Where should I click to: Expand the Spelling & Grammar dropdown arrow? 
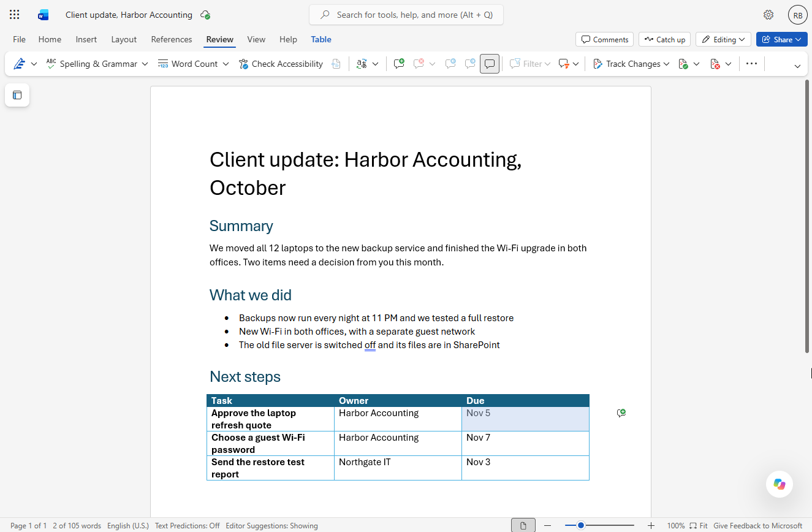[145, 64]
